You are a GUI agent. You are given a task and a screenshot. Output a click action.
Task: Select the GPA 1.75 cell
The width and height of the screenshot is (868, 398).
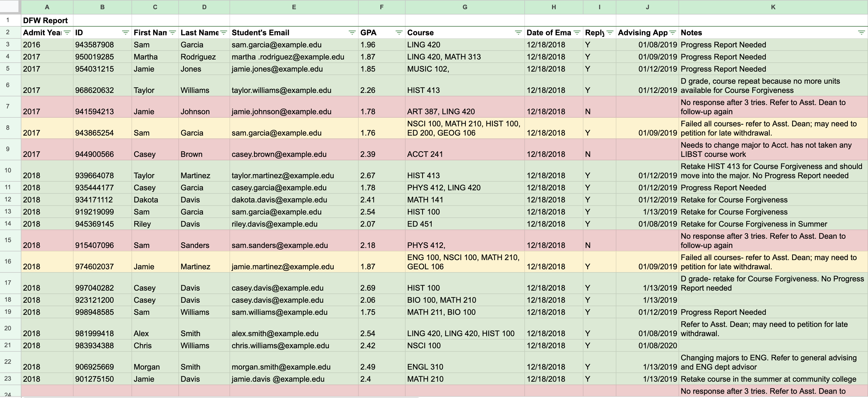[x=382, y=312]
